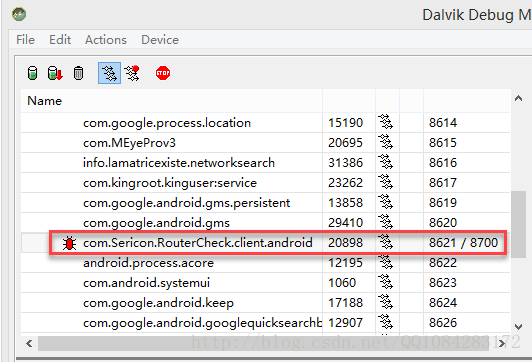Viewport: 532px width, 362px height.
Task: Click the vertical scrollbar down arrow
Action: [518, 327]
